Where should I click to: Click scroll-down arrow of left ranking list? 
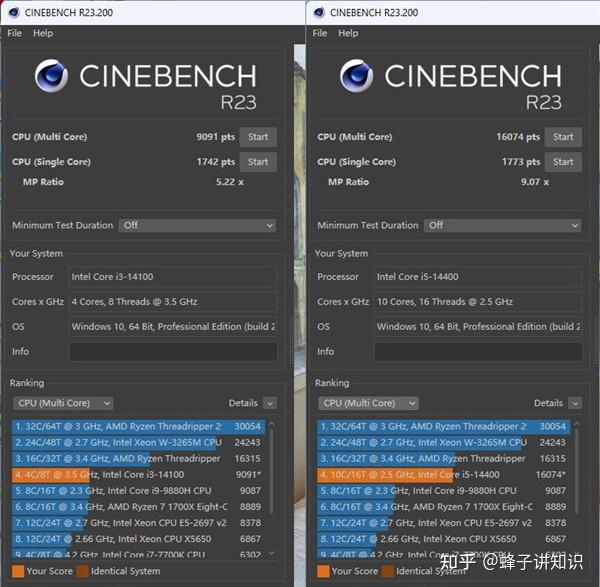coord(272,553)
